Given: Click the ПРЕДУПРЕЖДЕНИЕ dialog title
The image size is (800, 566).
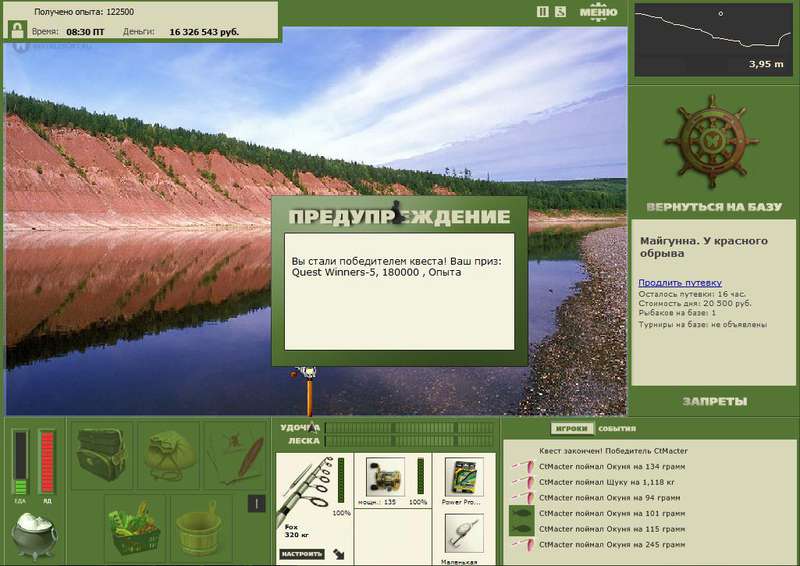Looking at the screenshot, I should click(399, 216).
